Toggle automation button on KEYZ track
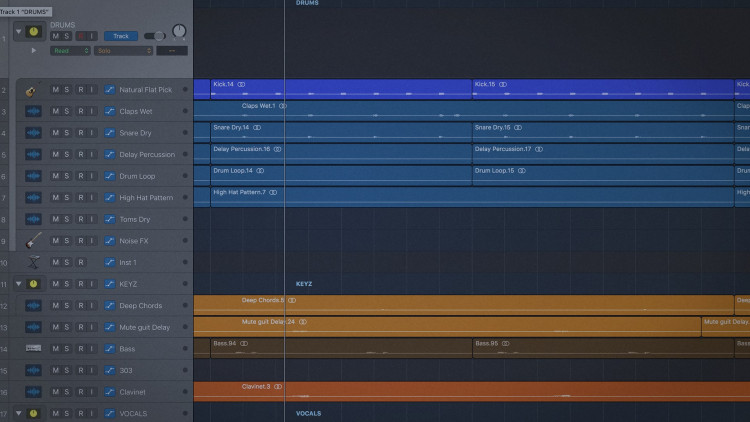The image size is (750, 422). point(110,284)
